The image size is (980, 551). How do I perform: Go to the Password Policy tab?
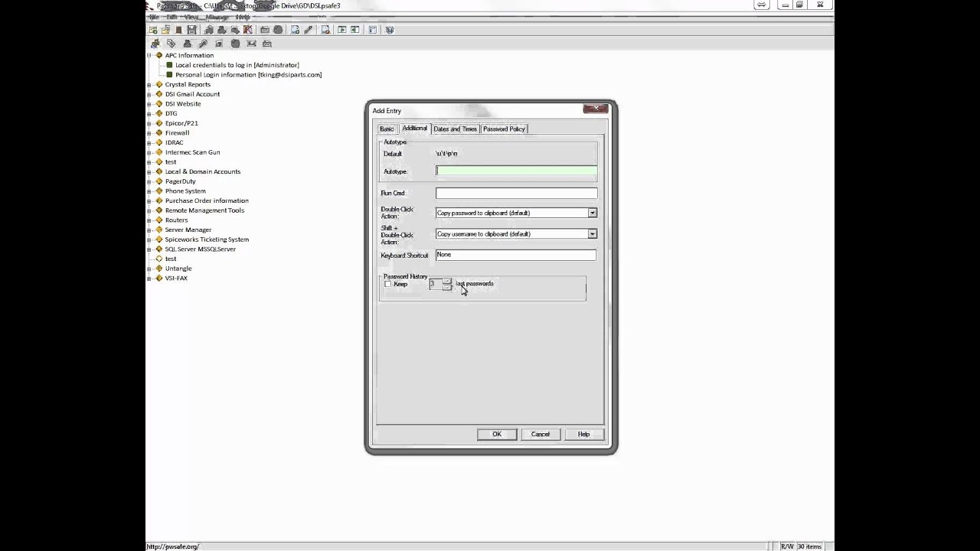click(504, 129)
